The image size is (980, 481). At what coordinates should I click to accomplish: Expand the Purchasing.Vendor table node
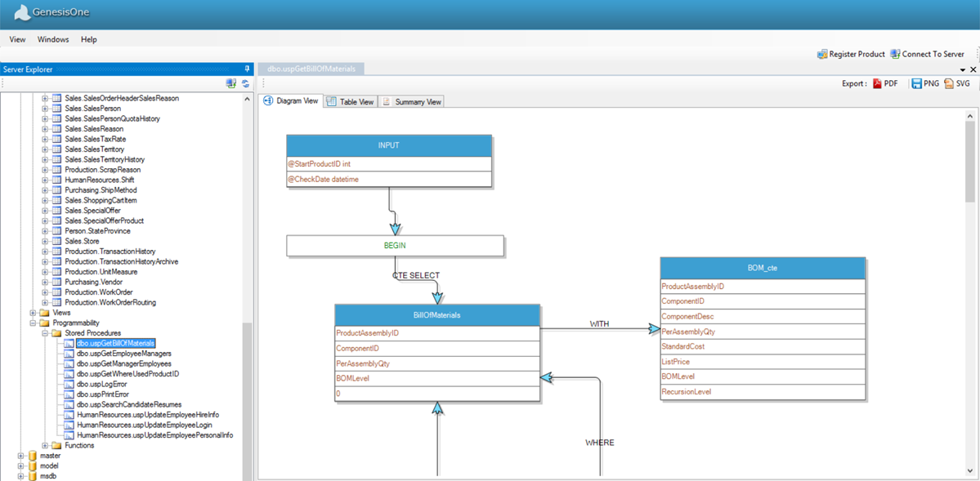(x=45, y=283)
